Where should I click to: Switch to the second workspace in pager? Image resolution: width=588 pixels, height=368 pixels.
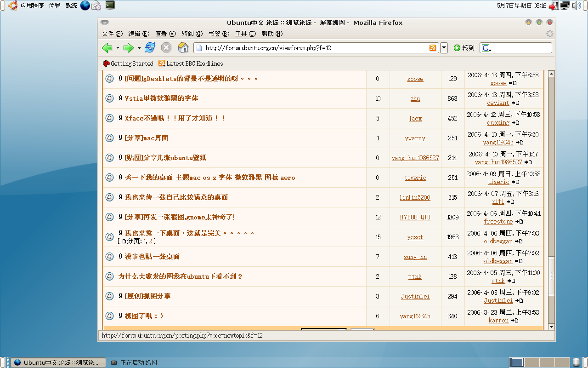click(x=531, y=362)
